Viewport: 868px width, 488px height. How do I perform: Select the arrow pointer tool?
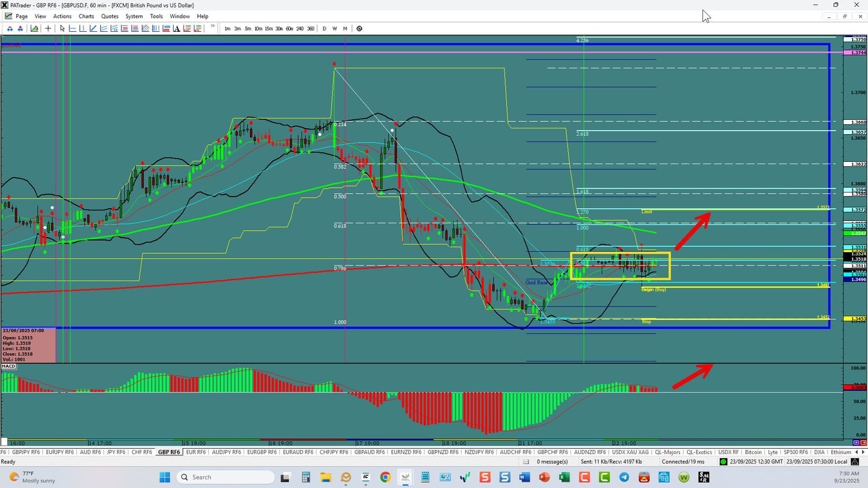coord(62,28)
